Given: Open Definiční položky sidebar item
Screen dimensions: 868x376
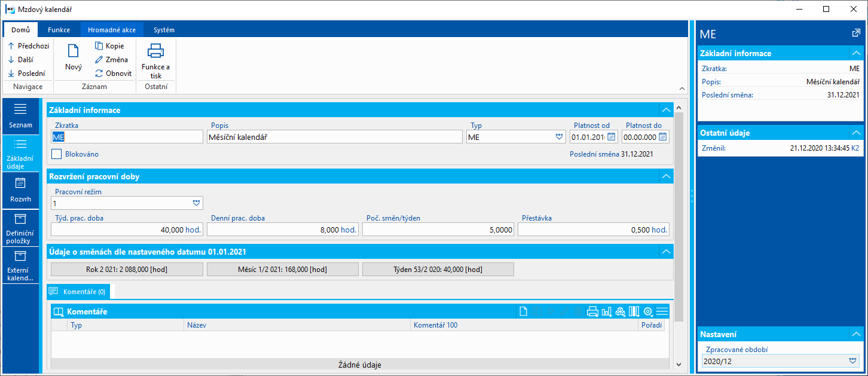Looking at the screenshot, I should [20, 228].
